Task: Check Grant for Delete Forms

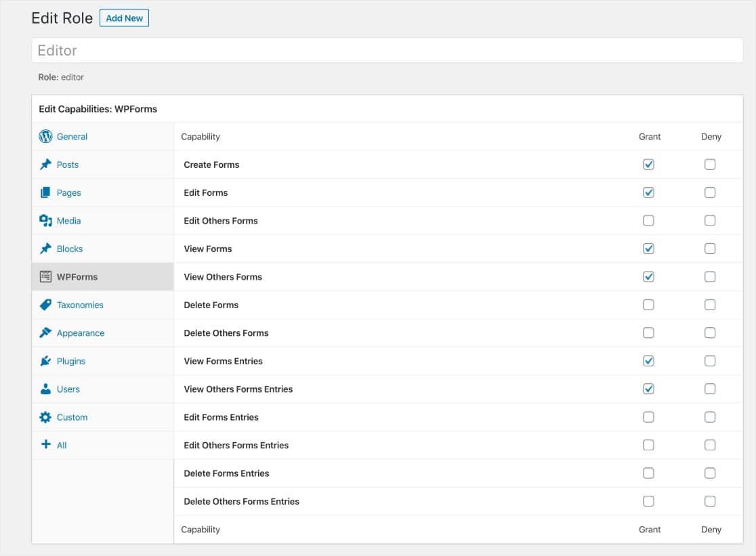Action: pyautogui.click(x=648, y=305)
